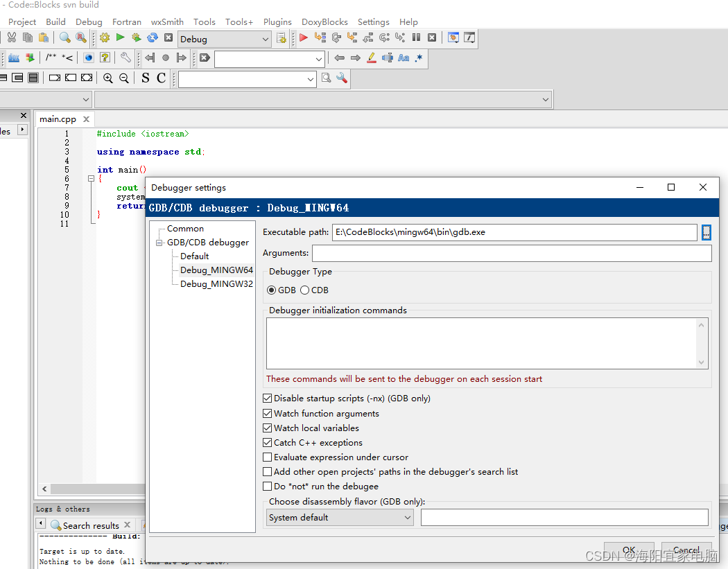
Task: Click the Paste clipboard icon
Action: (x=44, y=37)
